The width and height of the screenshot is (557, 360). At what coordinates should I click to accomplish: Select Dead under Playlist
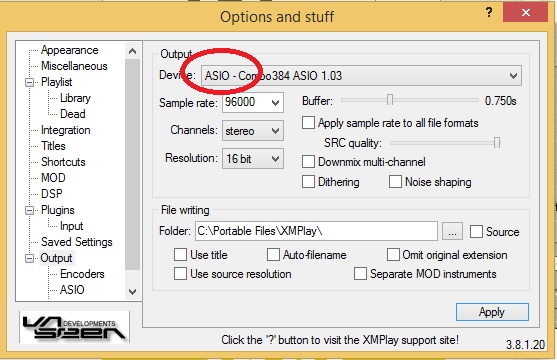click(x=73, y=114)
